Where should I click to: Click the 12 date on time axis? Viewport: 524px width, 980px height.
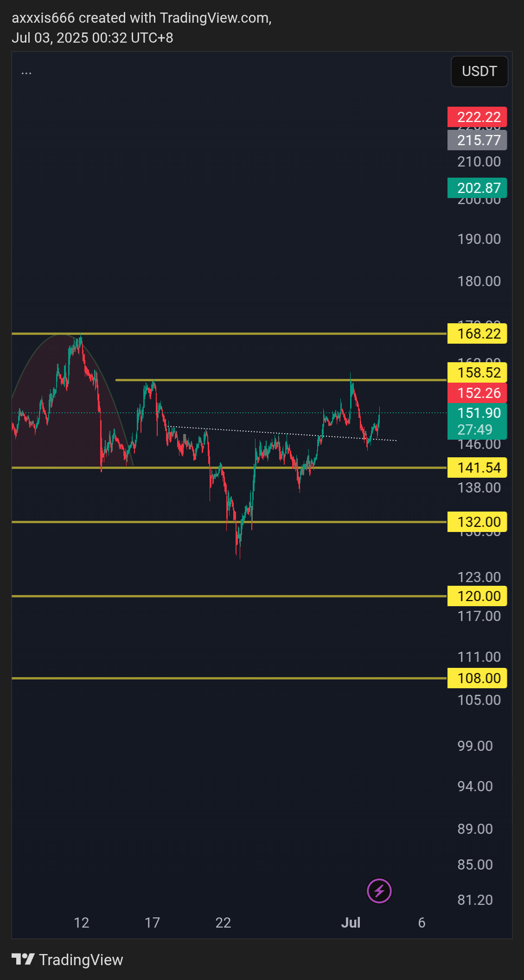tap(81, 922)
